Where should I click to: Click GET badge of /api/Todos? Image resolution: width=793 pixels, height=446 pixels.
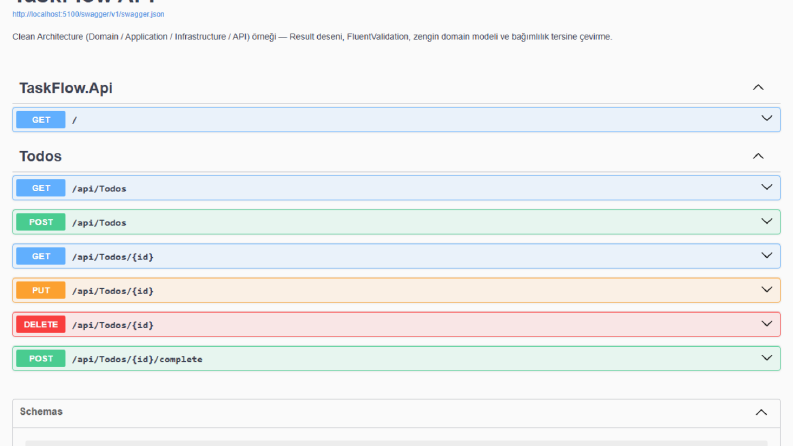40,188
